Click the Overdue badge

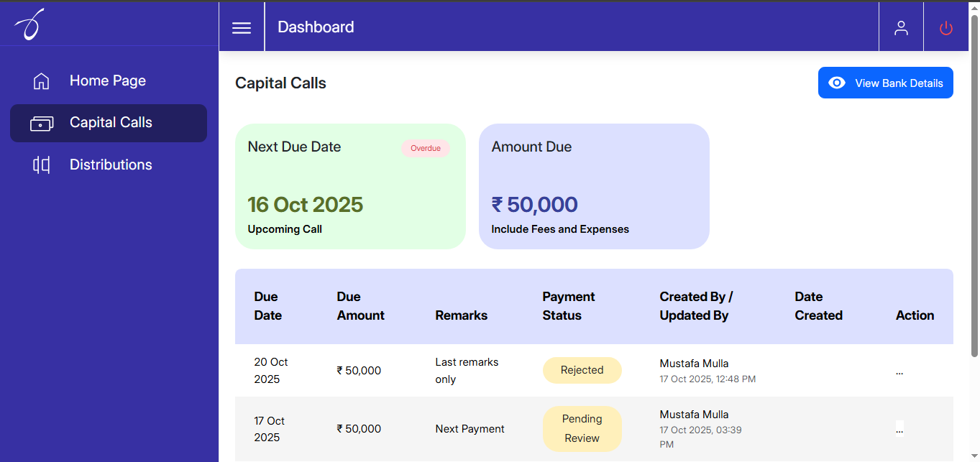pos(426,149)
